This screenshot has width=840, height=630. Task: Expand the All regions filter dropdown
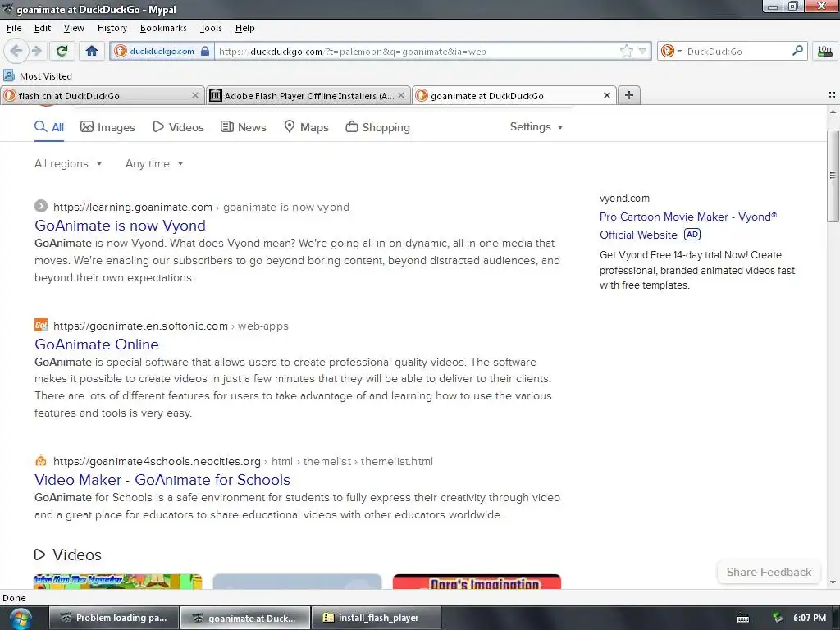click(68, 163)
